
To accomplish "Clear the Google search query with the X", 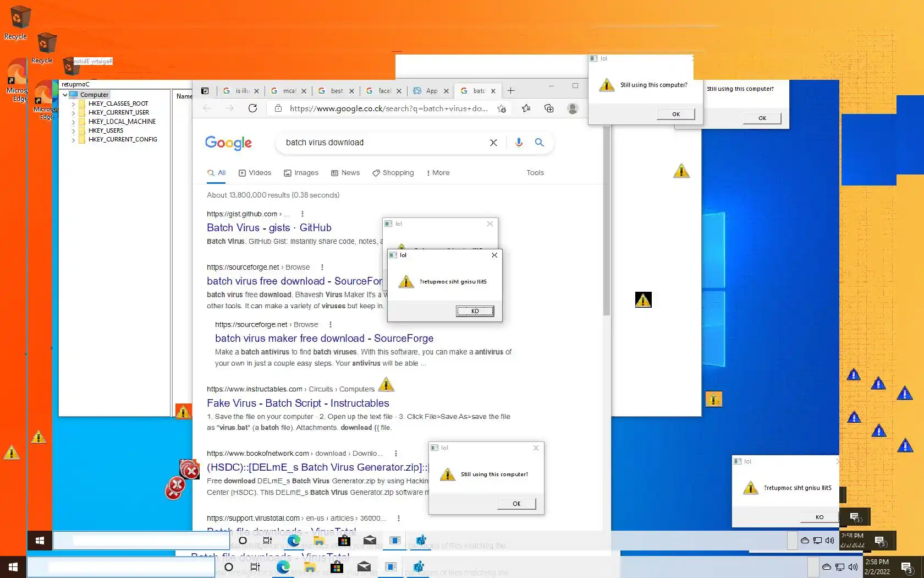I will [x=493, y=143].
